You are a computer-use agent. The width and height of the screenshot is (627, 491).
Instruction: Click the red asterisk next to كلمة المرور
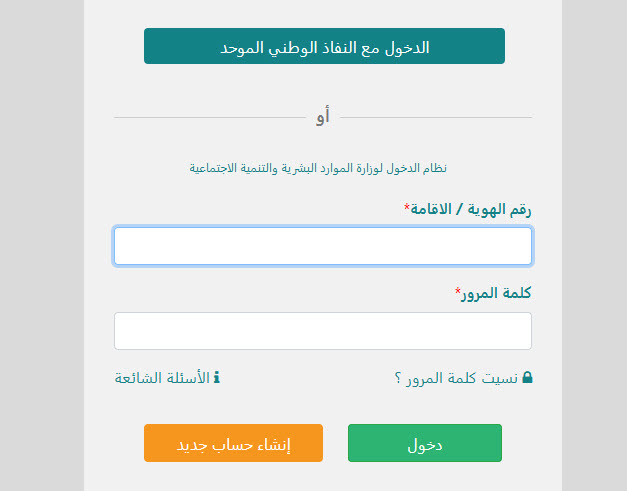[x=458, y=291]
